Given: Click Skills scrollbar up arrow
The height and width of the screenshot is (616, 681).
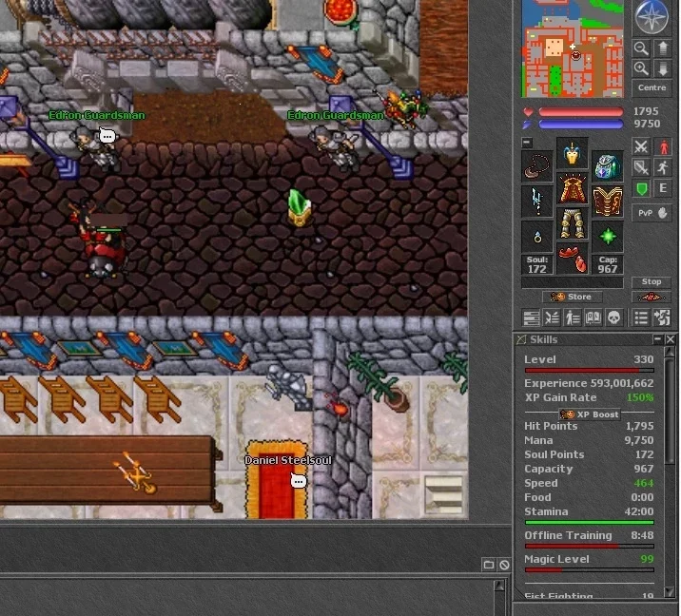Looking at the screenshot, I should point(670,352).
